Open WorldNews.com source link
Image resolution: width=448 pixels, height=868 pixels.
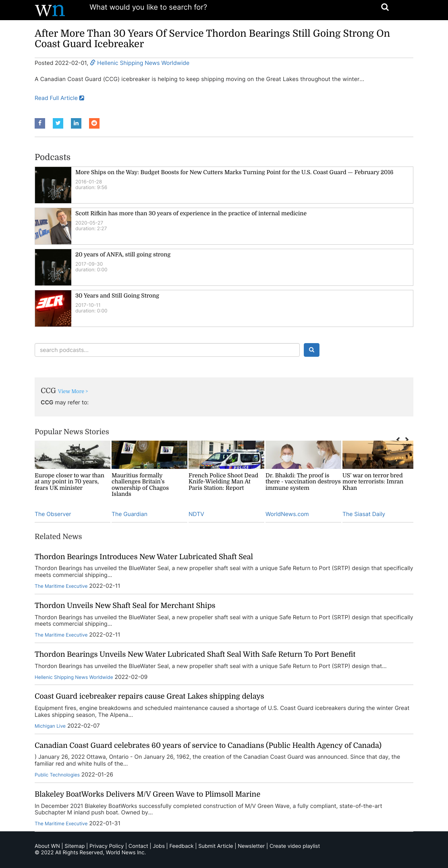pyautogui.click(x=287, y=514)
